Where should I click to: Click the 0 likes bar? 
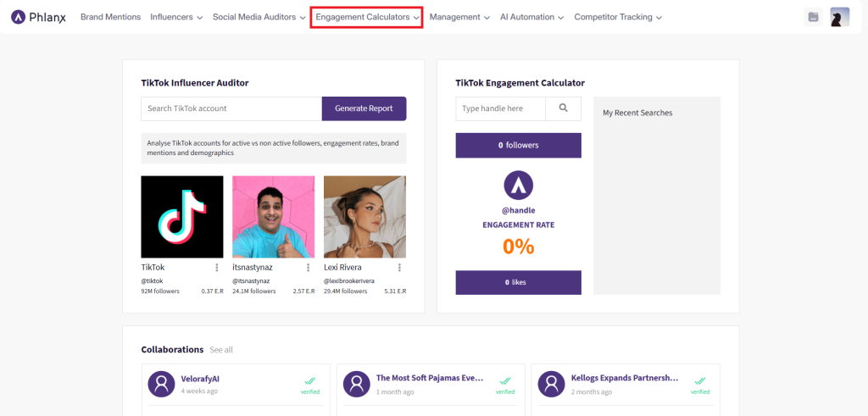pyautogui.click(x=518, y=283)
